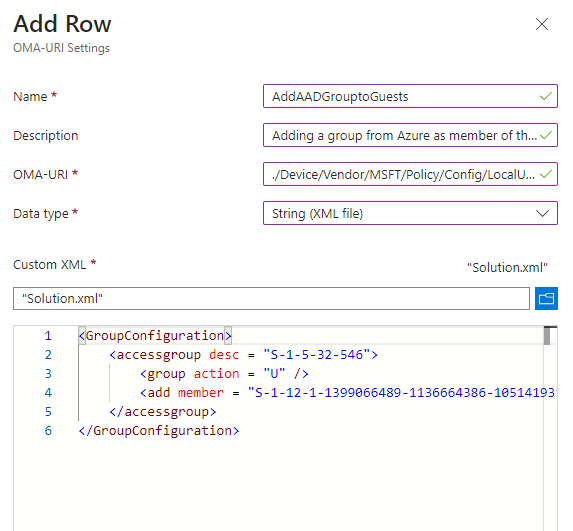Place cursor on GroupConfiguration opening tag

point(155,335)
